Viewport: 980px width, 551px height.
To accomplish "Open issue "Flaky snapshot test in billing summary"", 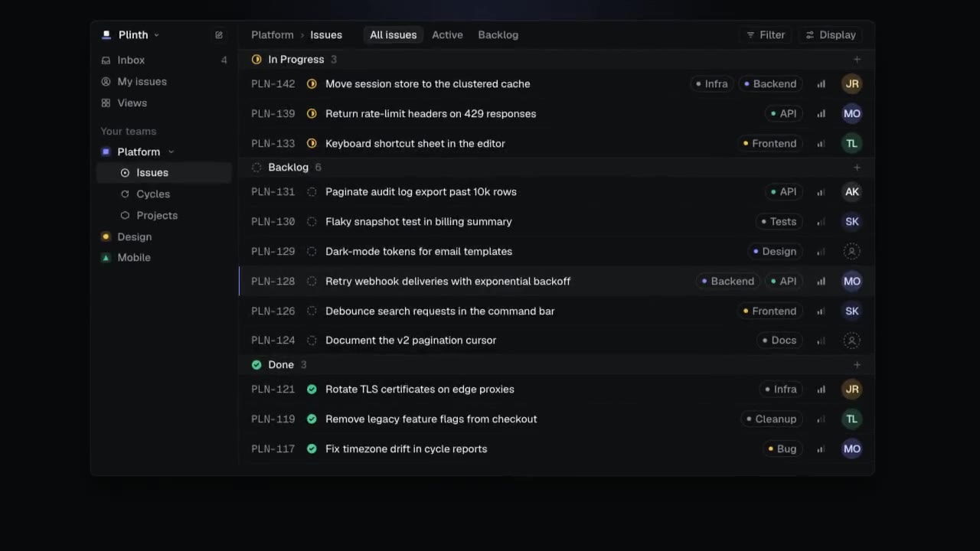I will [x=419, y=222].
